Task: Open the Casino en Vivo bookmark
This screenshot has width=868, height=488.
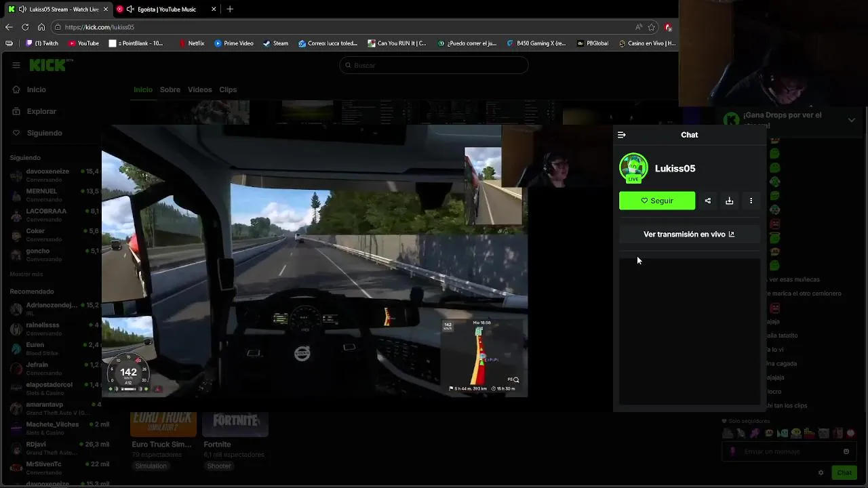Action: coord(647,43)
